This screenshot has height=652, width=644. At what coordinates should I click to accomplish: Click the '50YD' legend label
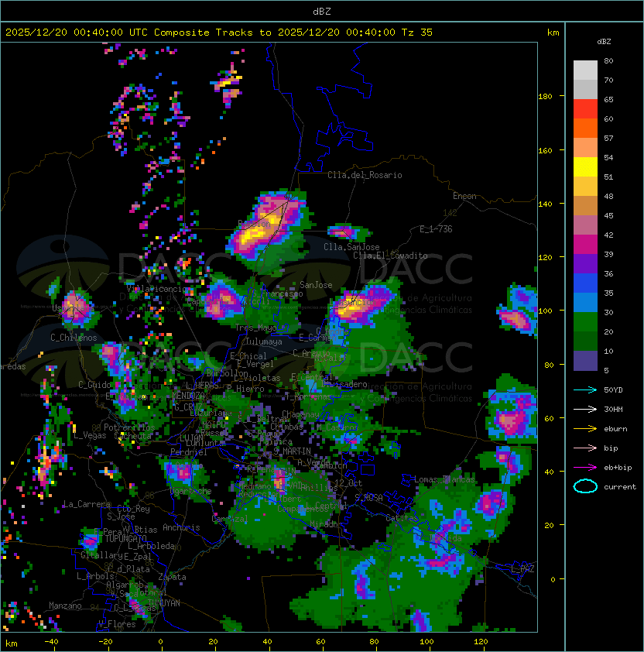point(613,390)
